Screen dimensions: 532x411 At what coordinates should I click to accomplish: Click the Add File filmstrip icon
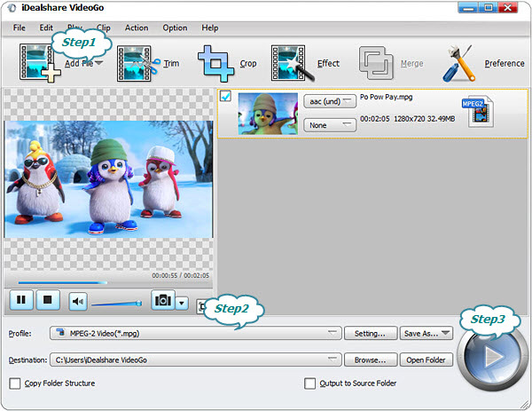coord(39,63)
